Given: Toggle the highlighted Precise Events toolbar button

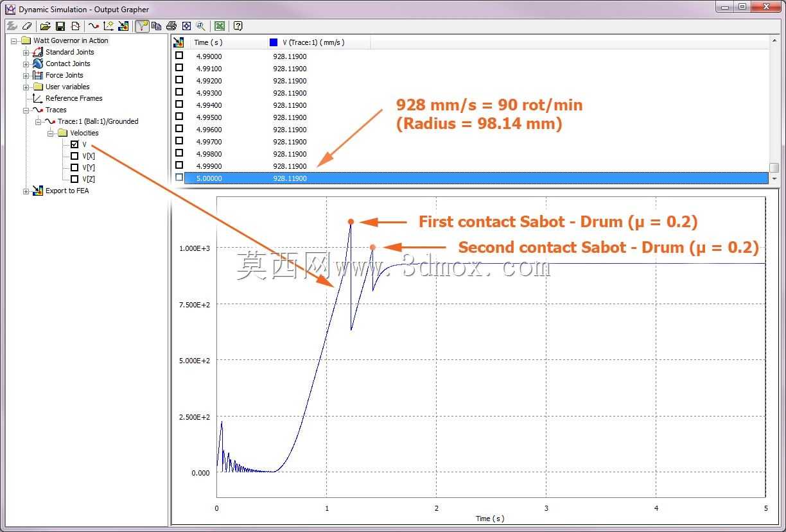Looking at the screenshot, I should (142, 26).
